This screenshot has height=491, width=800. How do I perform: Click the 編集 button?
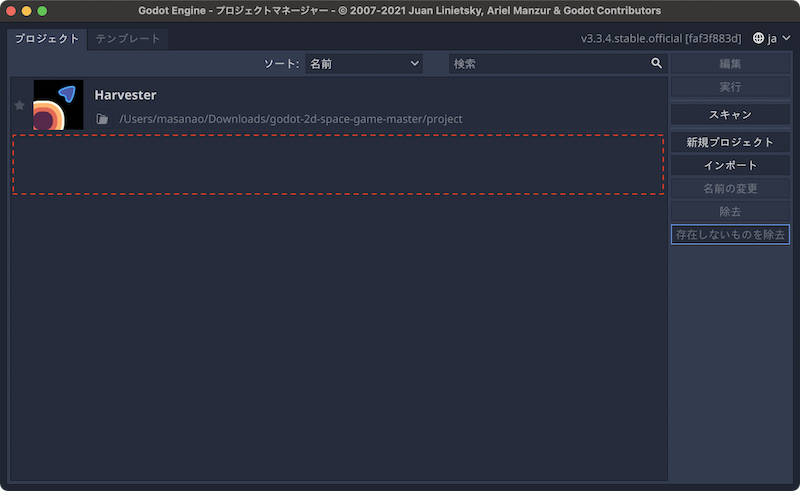click(730, 64)
